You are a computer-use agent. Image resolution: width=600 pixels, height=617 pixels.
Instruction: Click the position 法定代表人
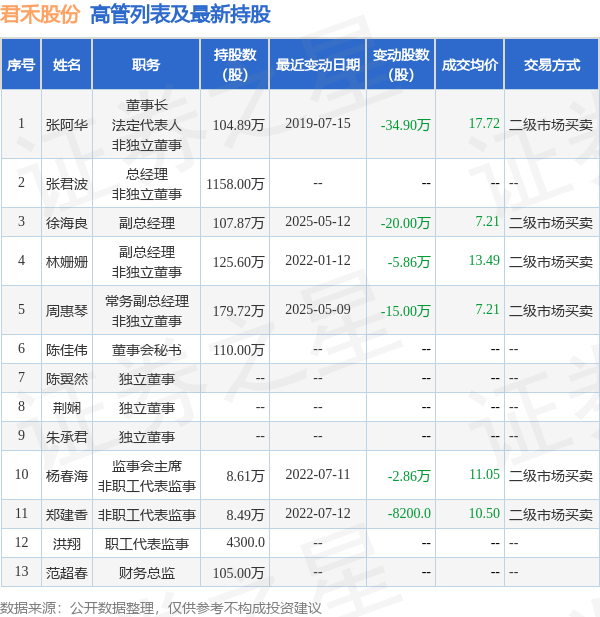[146, 125]
